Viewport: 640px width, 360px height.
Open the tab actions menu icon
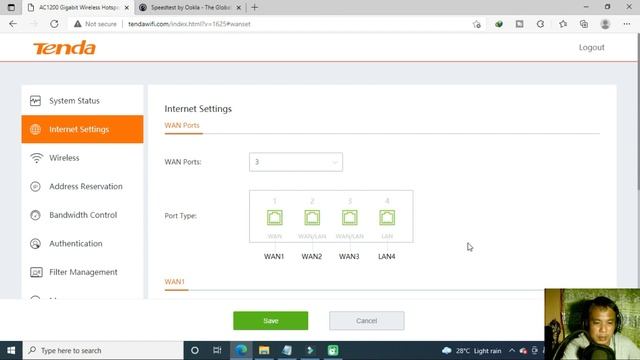pos(11,7)
